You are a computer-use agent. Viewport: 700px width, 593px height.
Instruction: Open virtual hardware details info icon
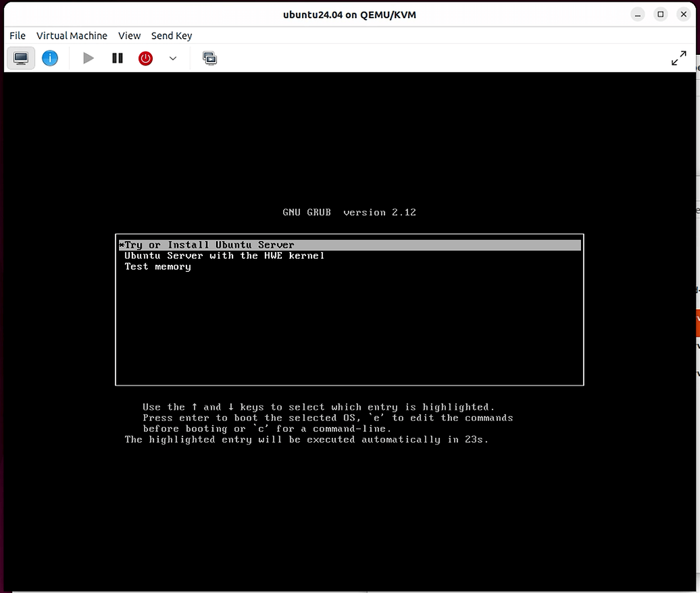coord(50,58)
